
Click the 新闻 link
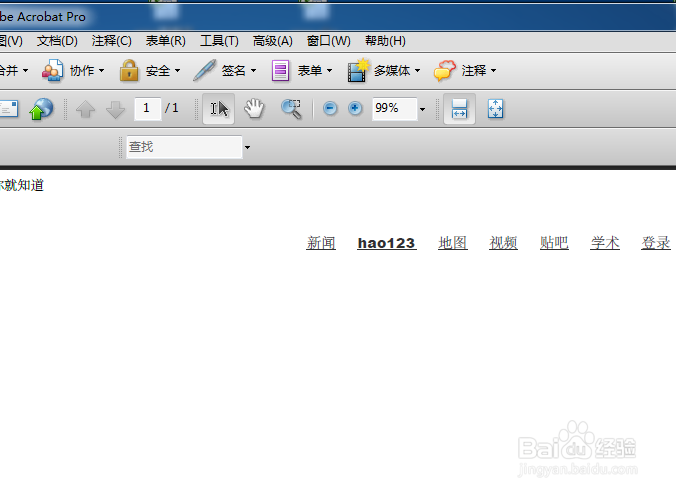(321, 243)
